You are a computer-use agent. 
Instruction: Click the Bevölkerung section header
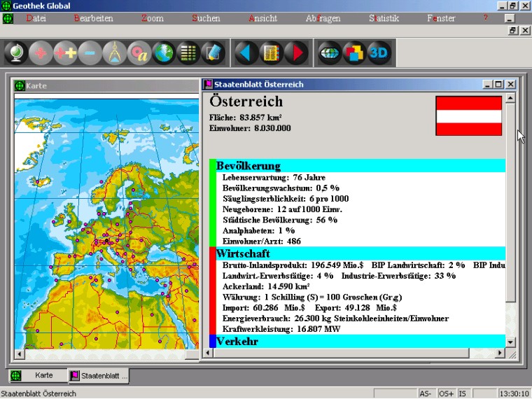click(x=248, y=166)
